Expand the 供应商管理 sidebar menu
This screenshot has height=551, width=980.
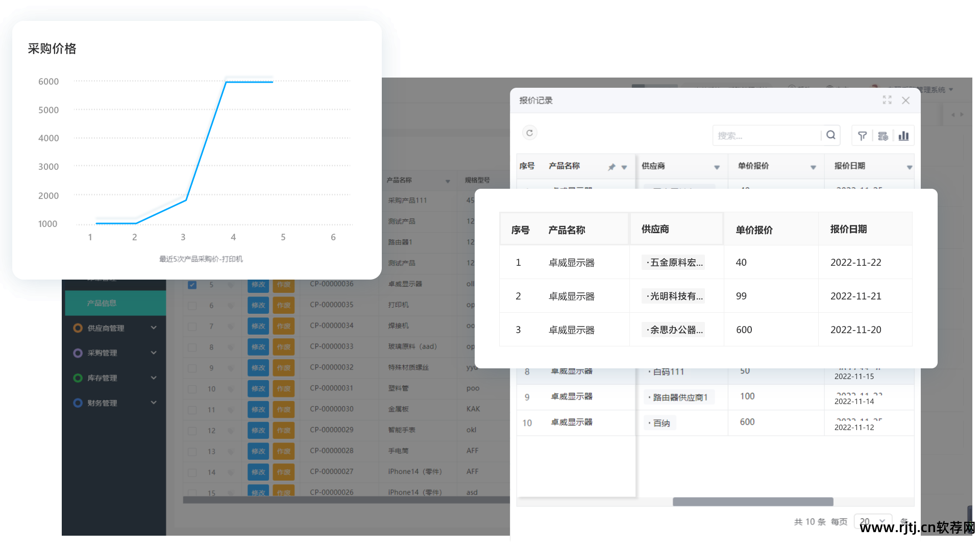115,328
